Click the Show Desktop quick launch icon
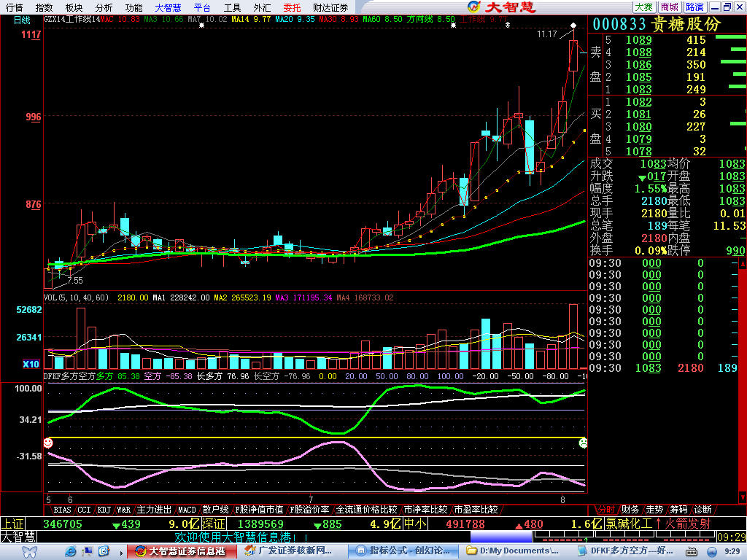747x560 pixels. [88, 551]
